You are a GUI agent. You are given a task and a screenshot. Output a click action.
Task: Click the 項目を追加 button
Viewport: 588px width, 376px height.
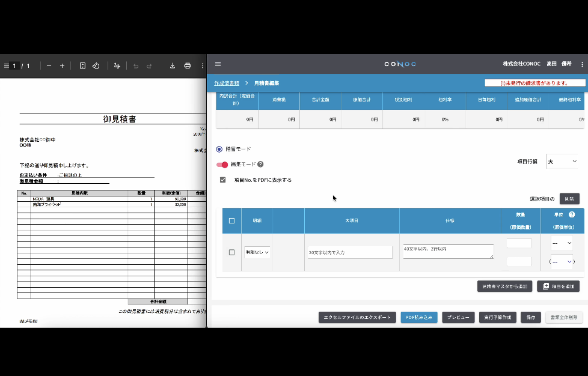click(x=559, y=286)
